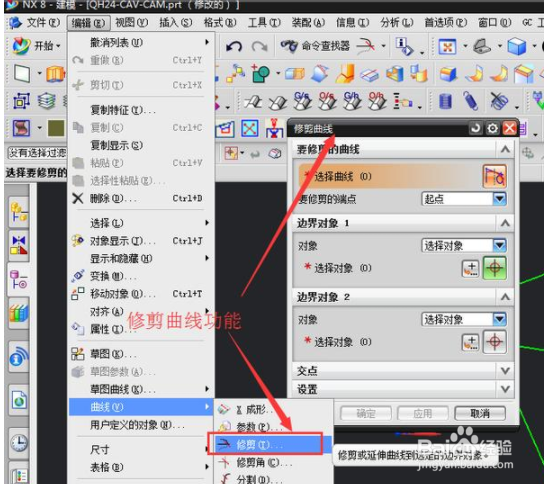The image size is (544, 484).
Task: Open the 工具(T) menu
Action: tap(264, 23)
